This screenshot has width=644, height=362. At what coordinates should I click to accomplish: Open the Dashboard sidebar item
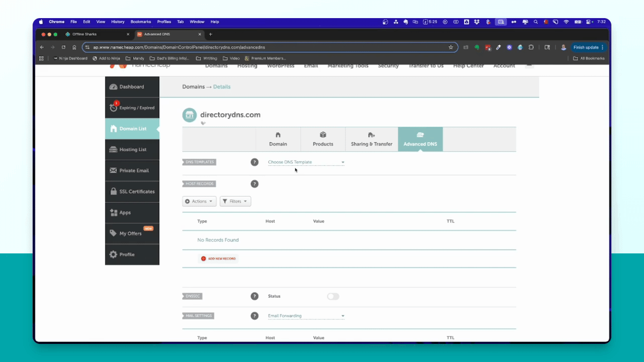pos(132,87)
